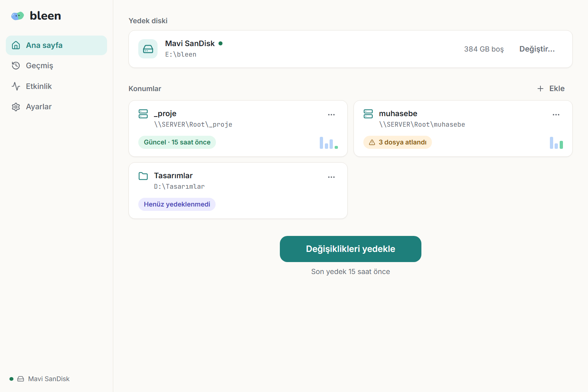Click the muhasebe server icon

368,114
